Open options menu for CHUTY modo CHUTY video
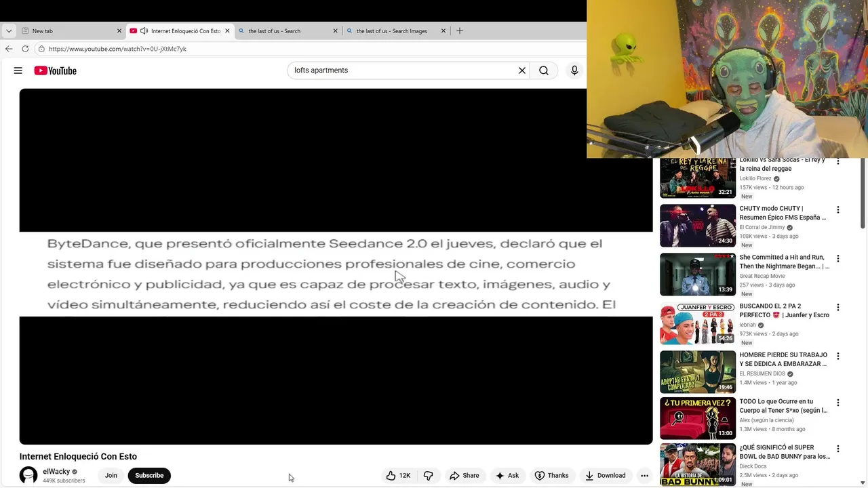 click(838, 210)
